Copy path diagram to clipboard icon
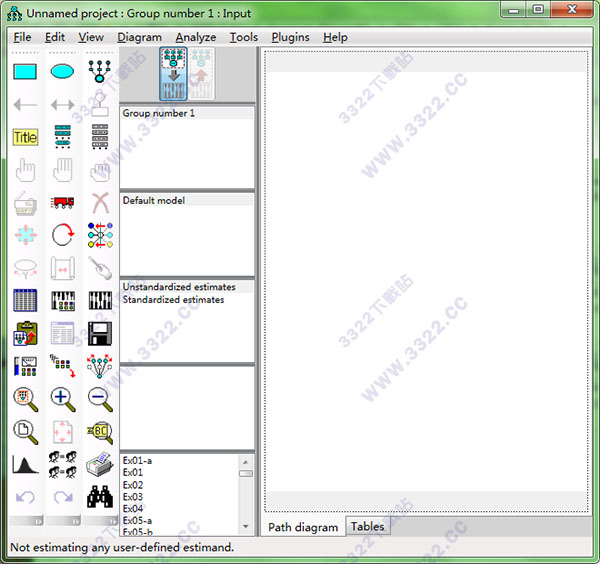Screen dimensions: 600x564 tap(25, 333)
